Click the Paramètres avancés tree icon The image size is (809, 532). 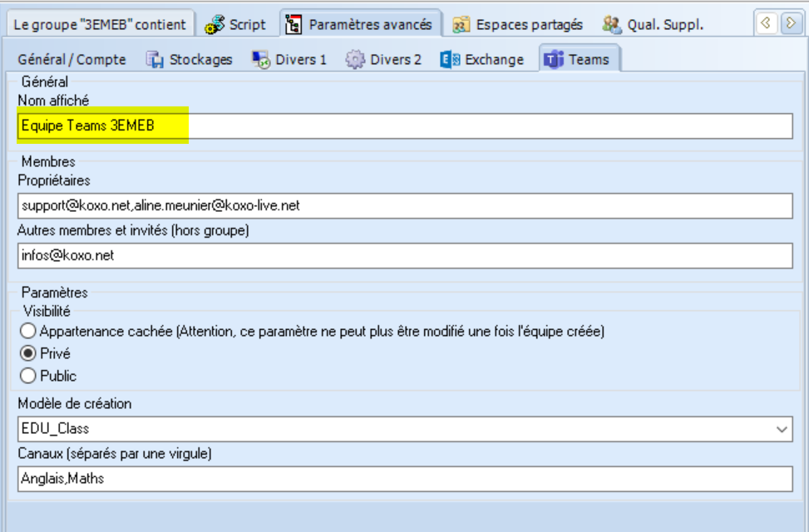pos(294,24)
